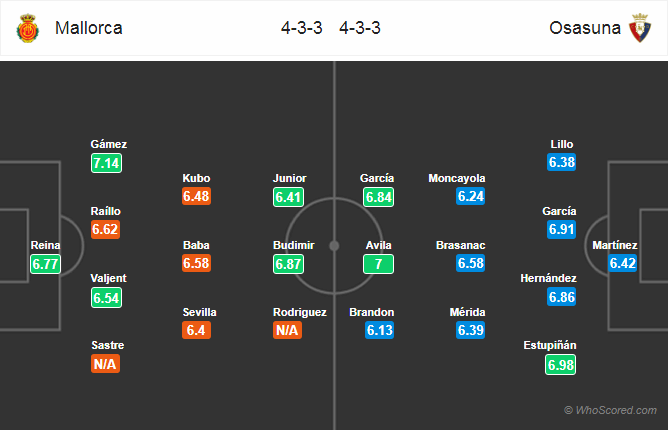Click Sastre's N/A rating badge

tap(105, 364)
